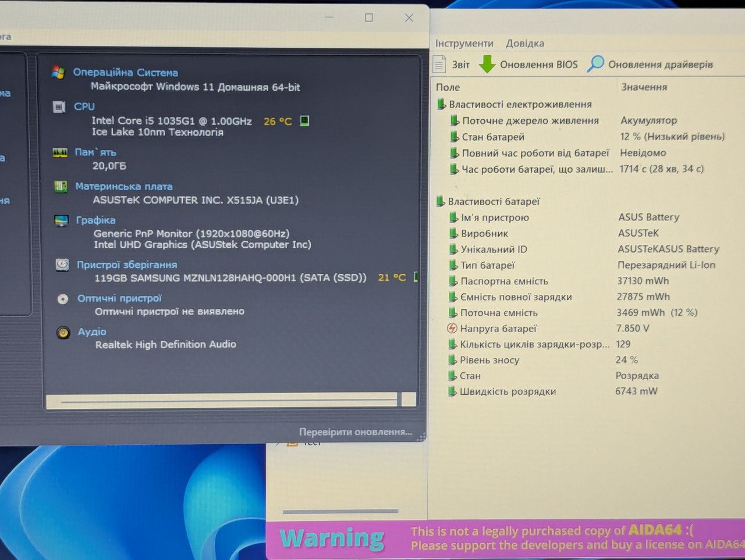Screen dimensions: 745x560
Task: Click the icon beside Поточна ємність
Action: pyautogui.click(x=453, y=313)
